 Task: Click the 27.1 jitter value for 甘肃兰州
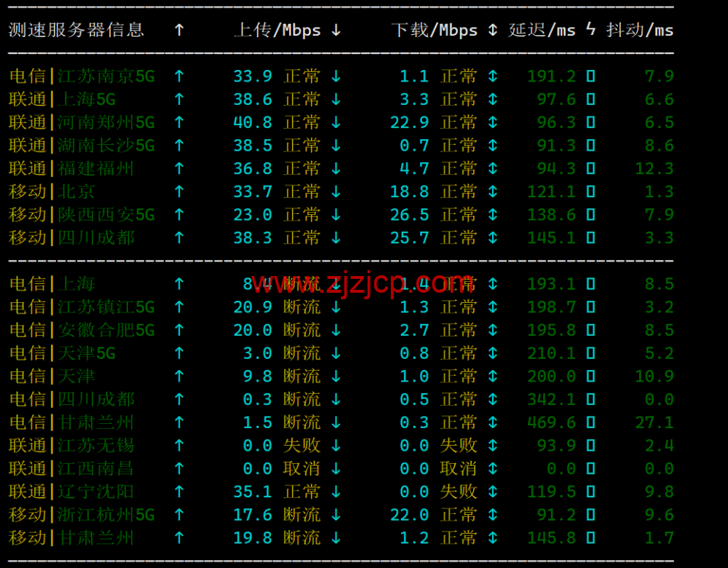(654, 422)
